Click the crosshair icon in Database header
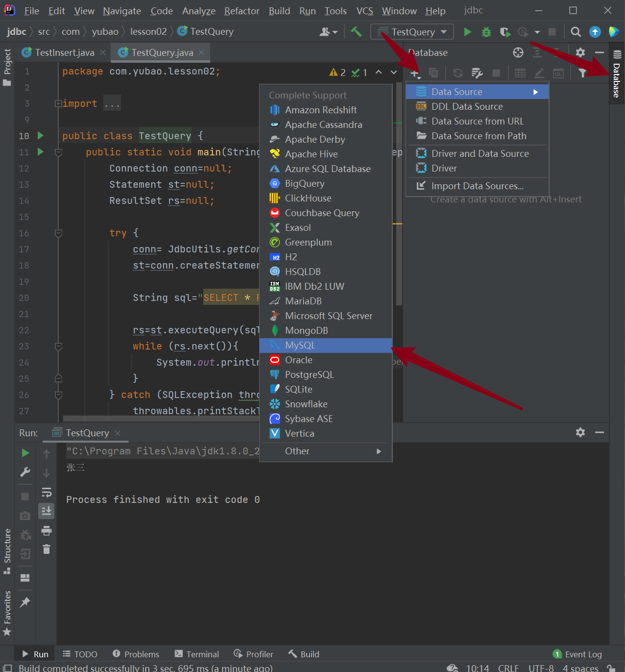The width and height of the screenshot is (625, 672). point(518,52)
